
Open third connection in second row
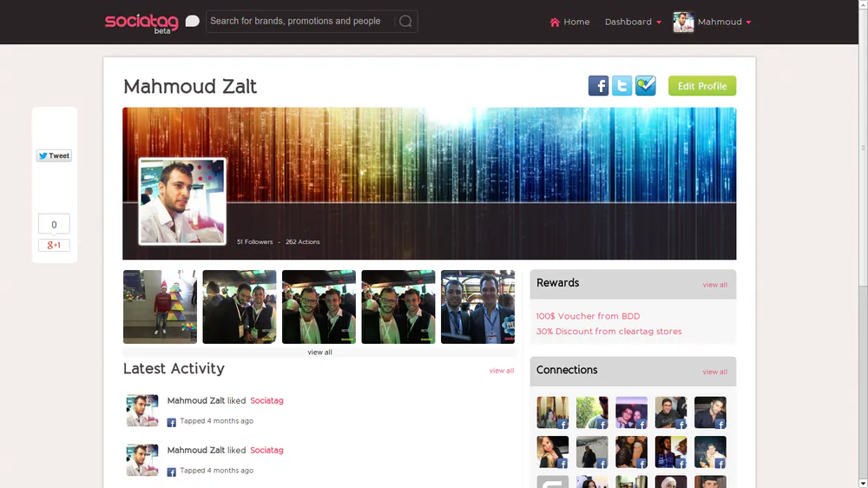tap(631, 452)
